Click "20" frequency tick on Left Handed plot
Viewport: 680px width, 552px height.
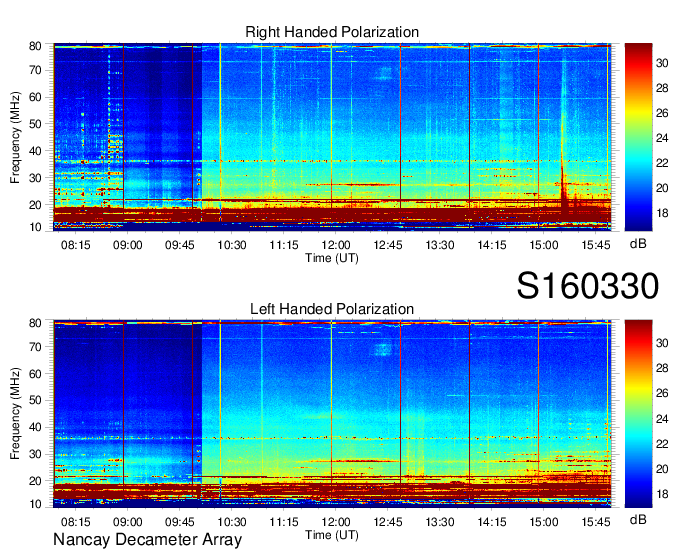(36, 481)
